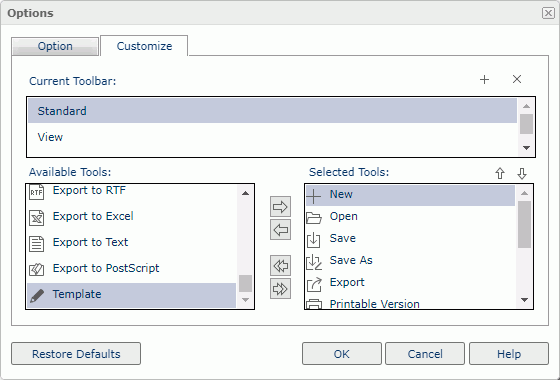This screenshot has width=560, height=380.
Task: Select New in Selected Tools list
Action: (410, 195)
